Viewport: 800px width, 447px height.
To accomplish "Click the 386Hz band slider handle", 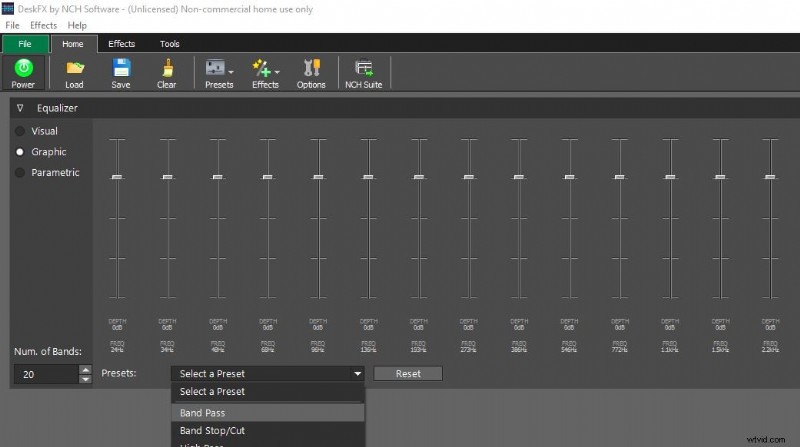I will tap(519, 177).
